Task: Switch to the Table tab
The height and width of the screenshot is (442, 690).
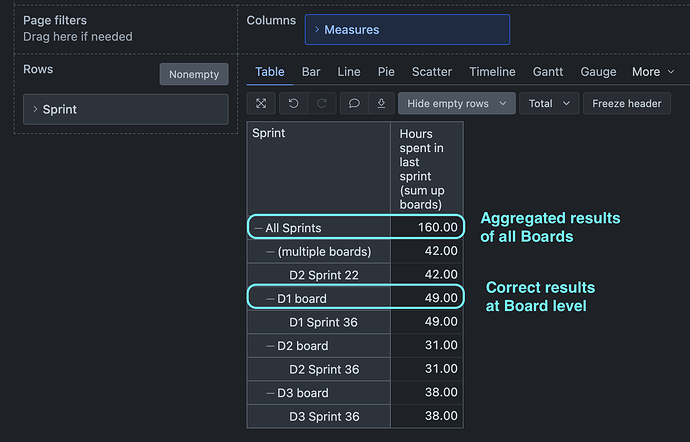Action: pyautogui.click(x=270, y=72)
